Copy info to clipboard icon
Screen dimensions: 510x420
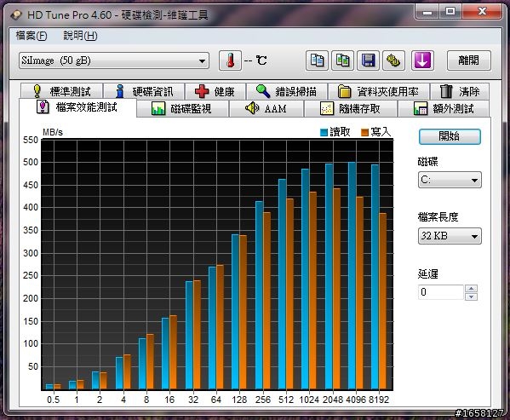(317, 60)
